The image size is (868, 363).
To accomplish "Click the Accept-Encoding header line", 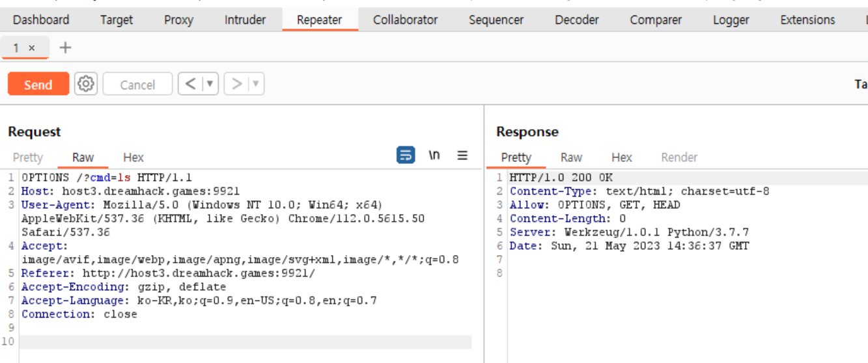I will click(x=124, y=287).
